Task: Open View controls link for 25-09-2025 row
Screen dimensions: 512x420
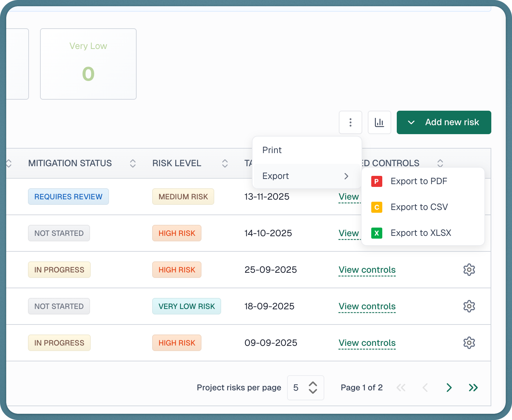Action: point(367,270)
